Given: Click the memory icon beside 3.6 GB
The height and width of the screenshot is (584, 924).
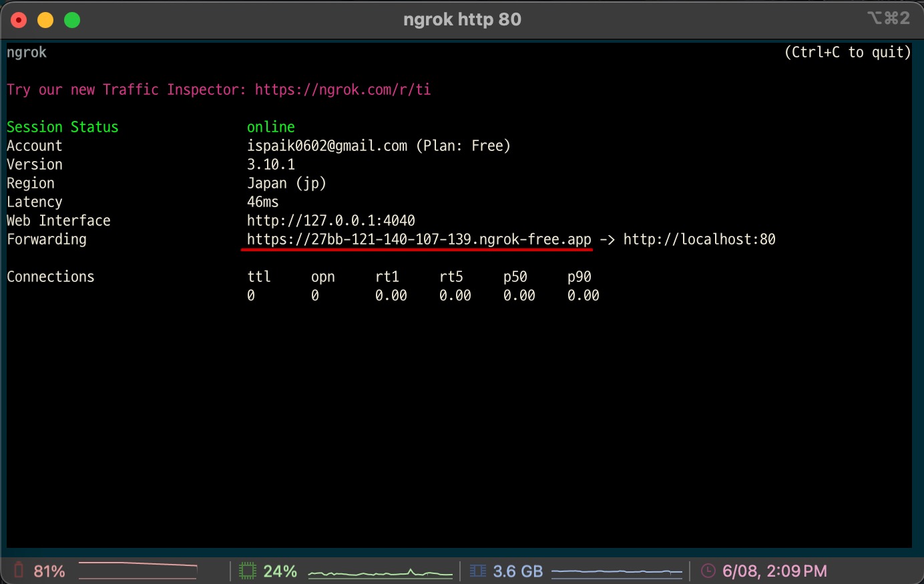Looking at the screenshot, I should (478, 571).
